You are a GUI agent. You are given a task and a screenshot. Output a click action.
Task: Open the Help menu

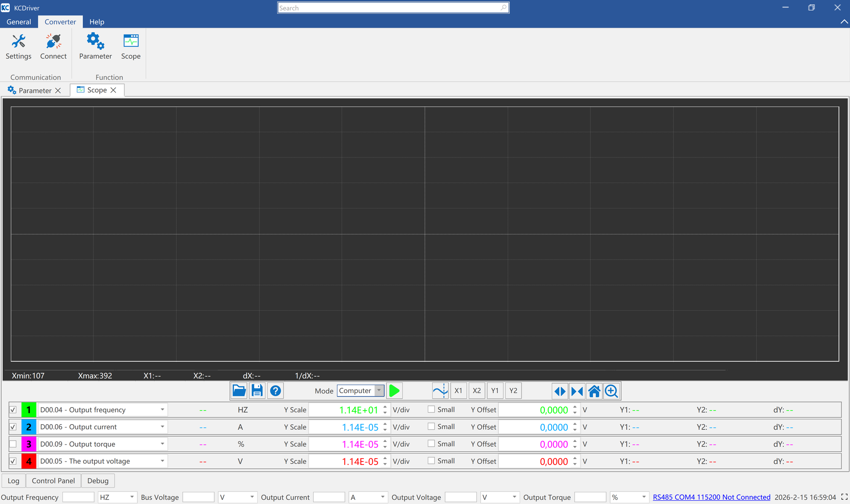tap(96, 22)
